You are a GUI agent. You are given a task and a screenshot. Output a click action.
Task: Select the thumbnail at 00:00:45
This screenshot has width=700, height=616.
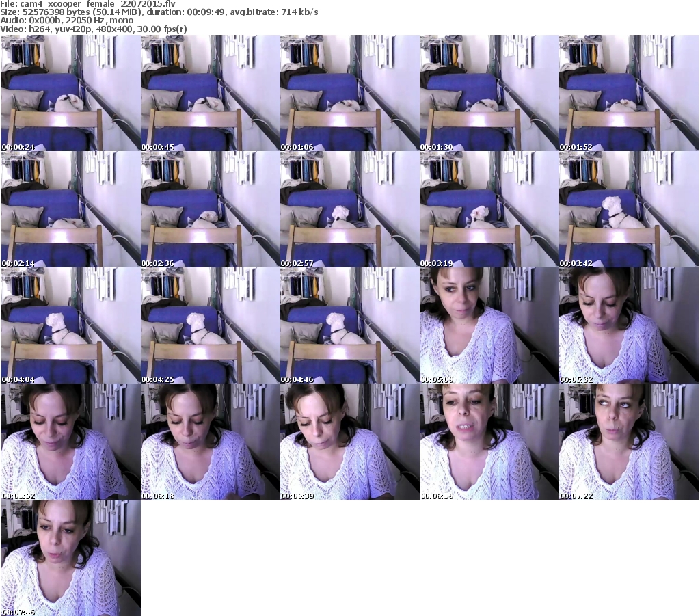coord(211,93)
